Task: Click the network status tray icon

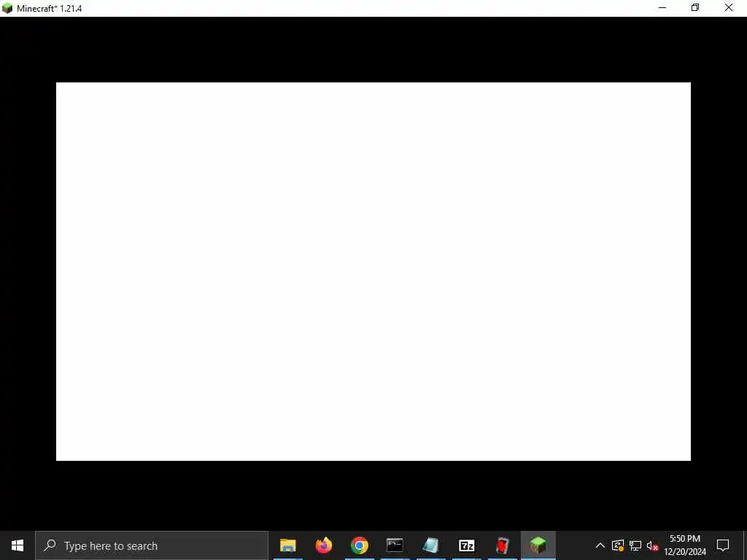Action: point(635,545)
